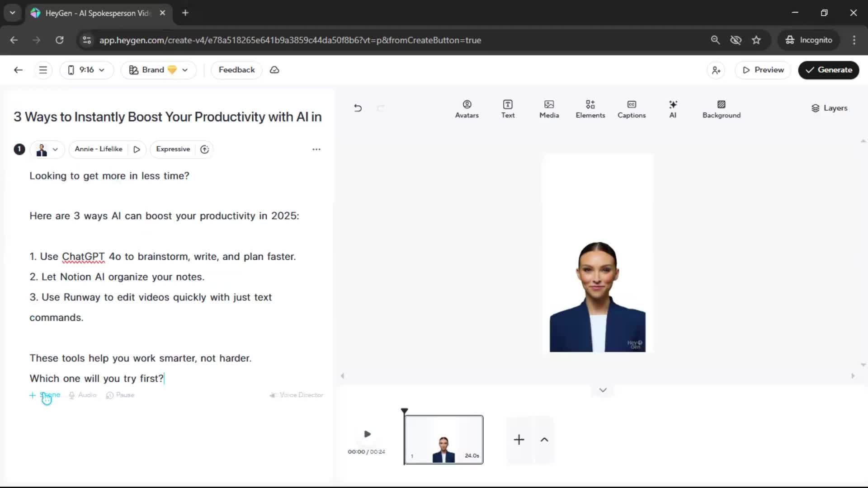Open the Avatars panel
The height and width of the screenshot is (488, 868).
pos(467,109)
